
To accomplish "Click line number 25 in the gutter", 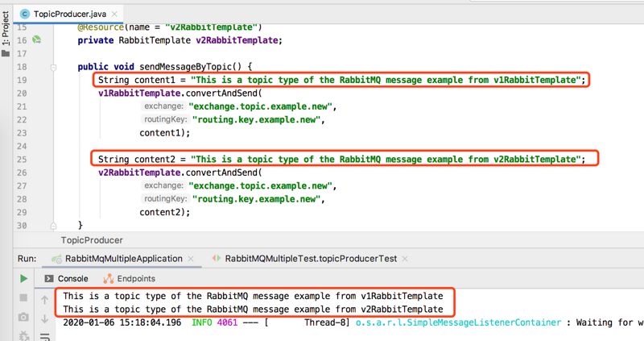I will [x=22, y=160].
